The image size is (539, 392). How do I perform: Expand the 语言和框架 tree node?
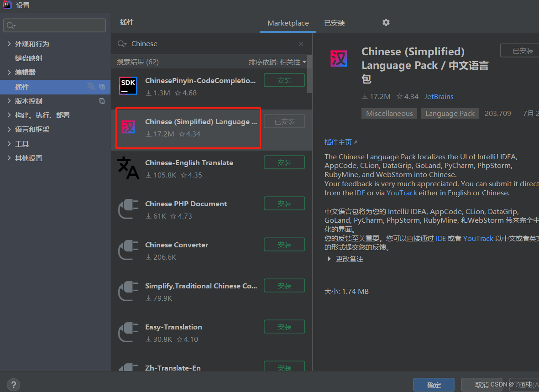point(9,129)
